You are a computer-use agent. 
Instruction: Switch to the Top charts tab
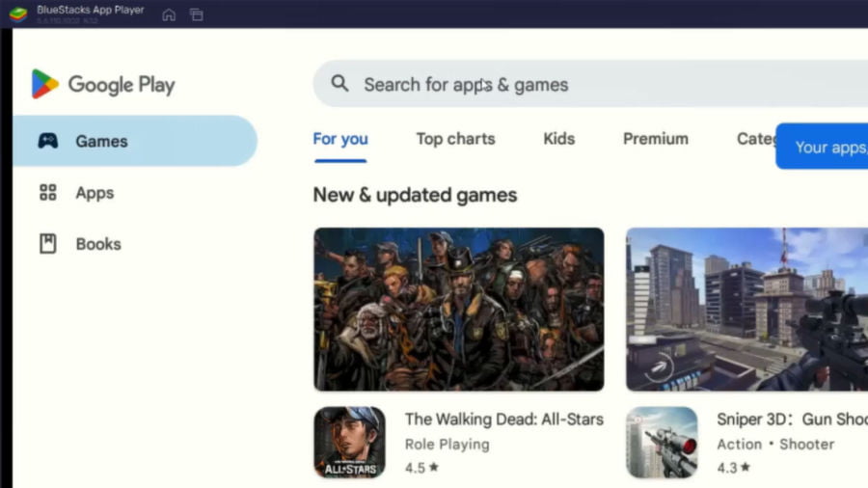[x=455, y=139]
